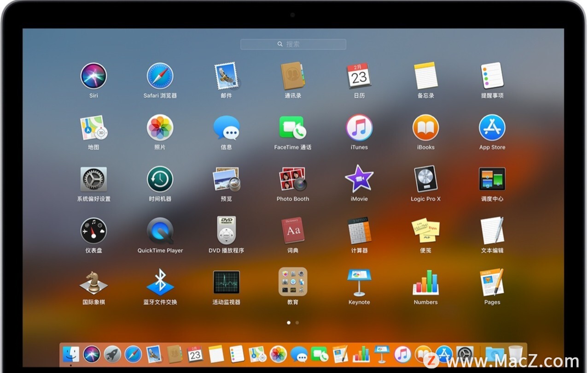Open iTunes music note in the Dock

click(402, 355)
